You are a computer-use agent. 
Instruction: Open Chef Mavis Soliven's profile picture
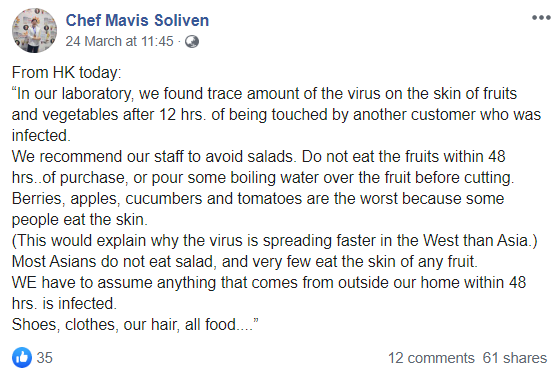point(34,30)
